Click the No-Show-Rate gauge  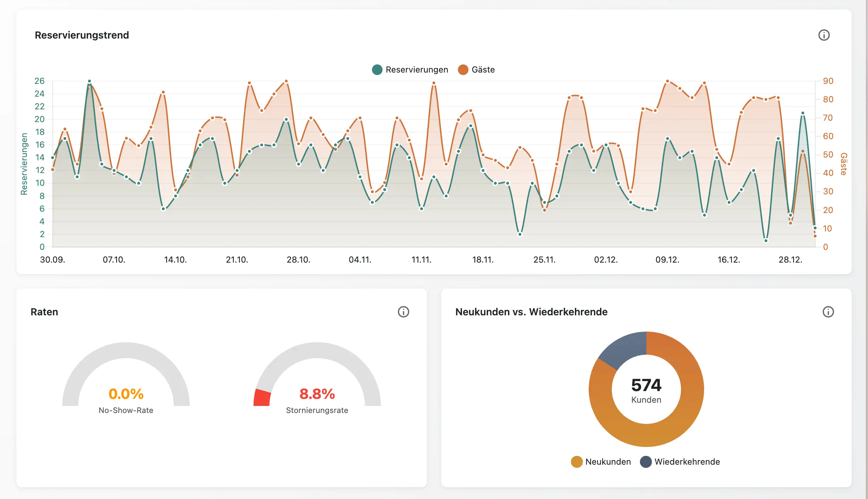click(126, 350)
